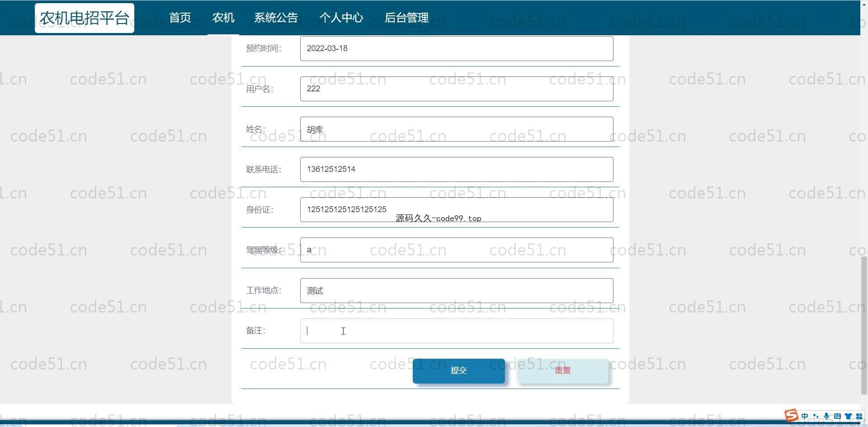Focus the 预约时间 date field
Image resolution: width=868 pixels, height=427 pixels.
pos(457,48)
